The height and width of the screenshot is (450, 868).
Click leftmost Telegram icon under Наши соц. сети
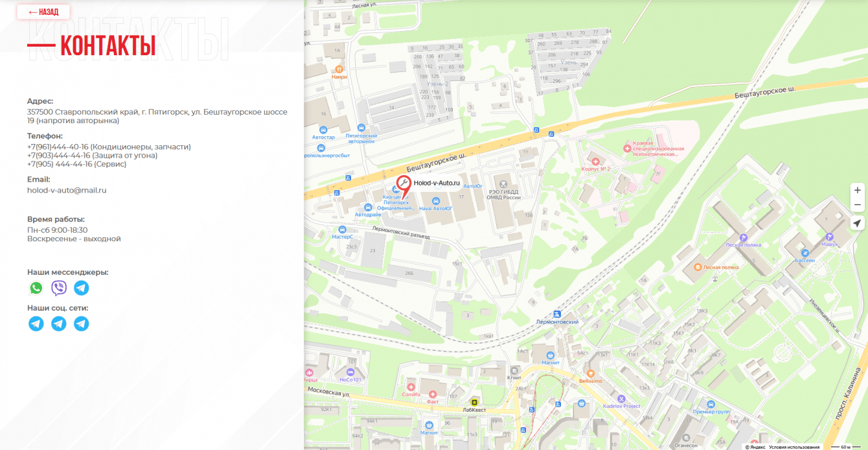(x=36, y=324)
